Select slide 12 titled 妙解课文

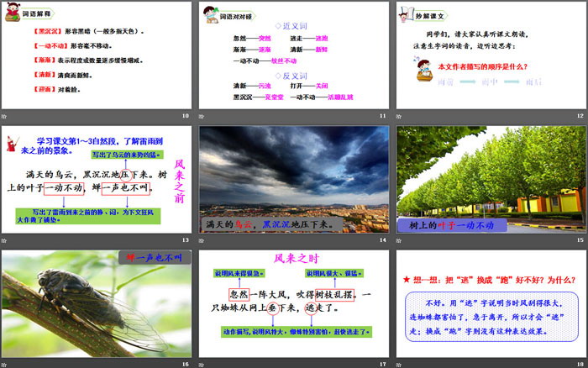click(491, 55)
